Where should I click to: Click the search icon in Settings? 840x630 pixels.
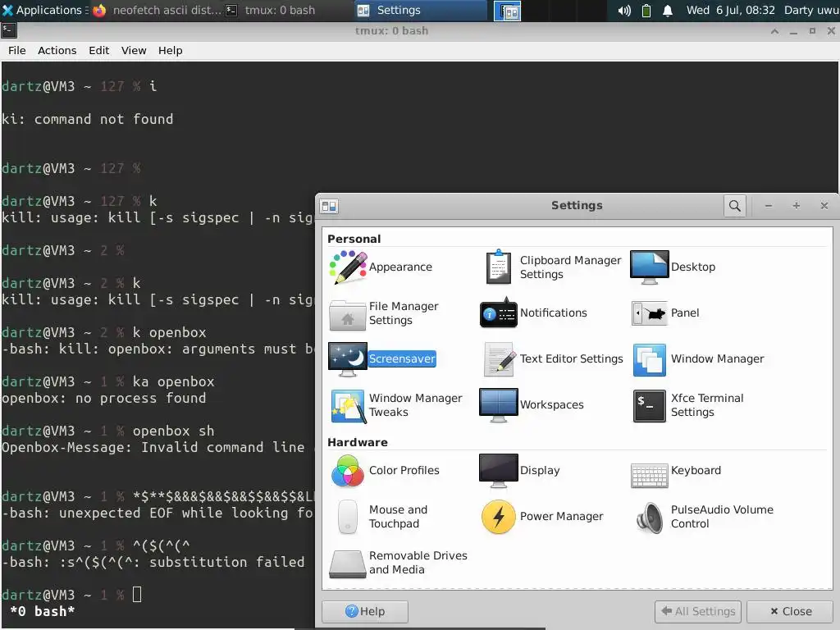(735, 206)
